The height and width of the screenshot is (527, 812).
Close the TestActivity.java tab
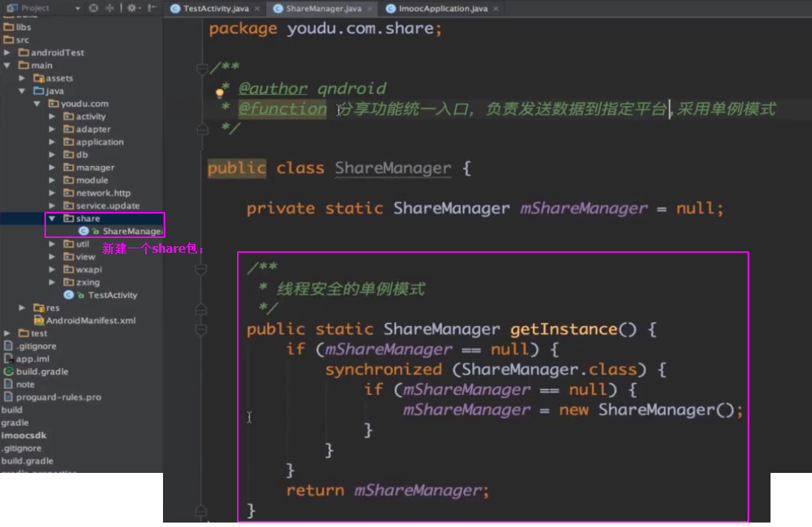click(x=257, y=8)
